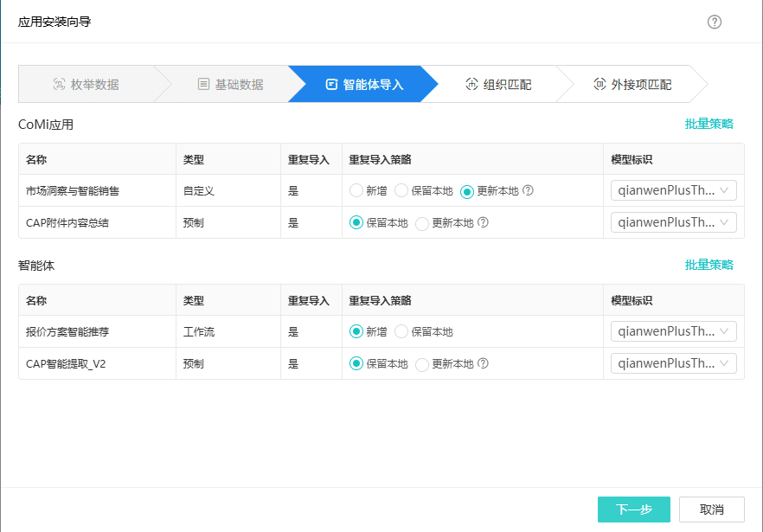Click the 组织匹配 step icon

(x=471, y=84)
